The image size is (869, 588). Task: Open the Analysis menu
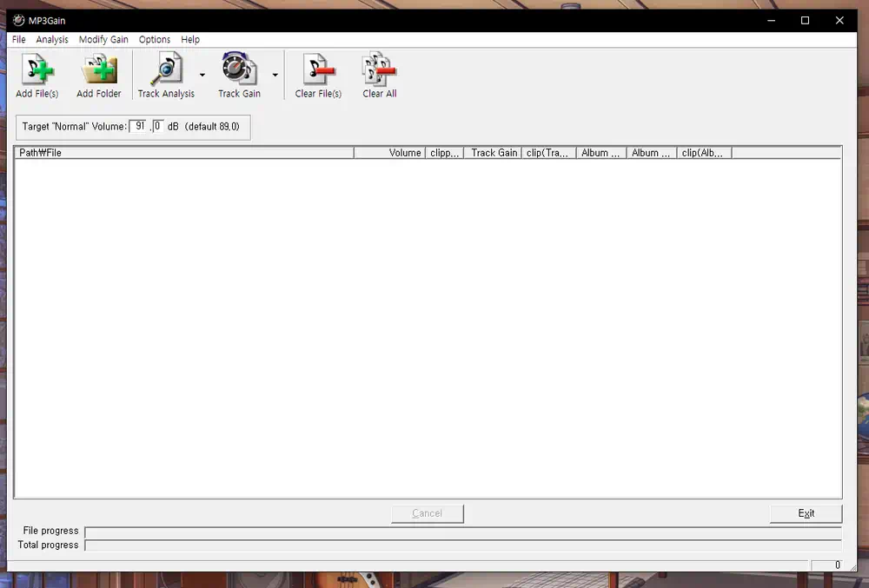[52, 39]
